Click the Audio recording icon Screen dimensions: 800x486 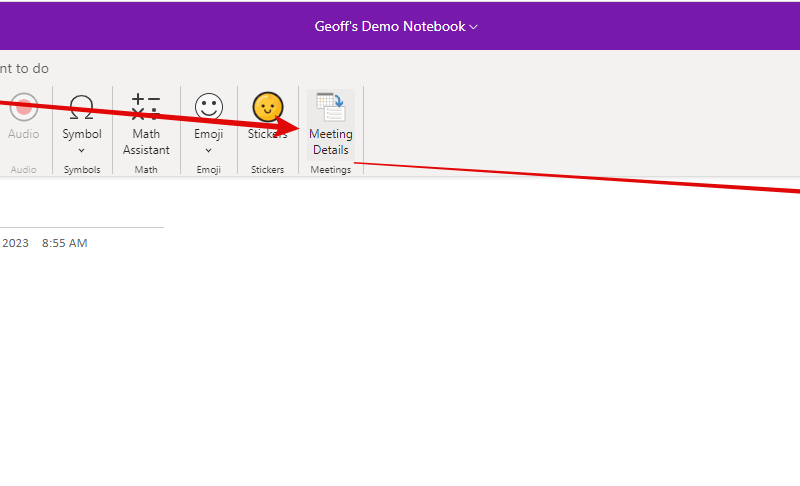point(23,107)
